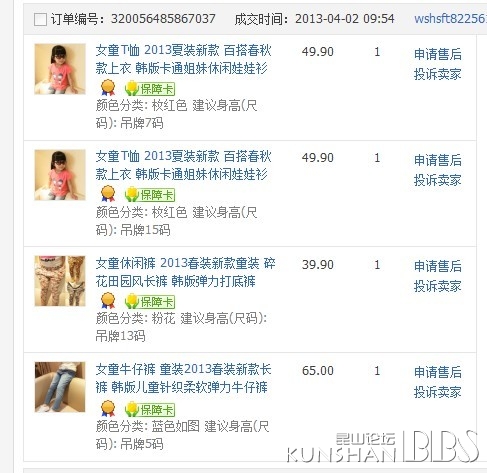Screen dimensions: 487x473
Task: Click the 保障卡 badge of first T-shirt item
Action: (x=150, y=89)
